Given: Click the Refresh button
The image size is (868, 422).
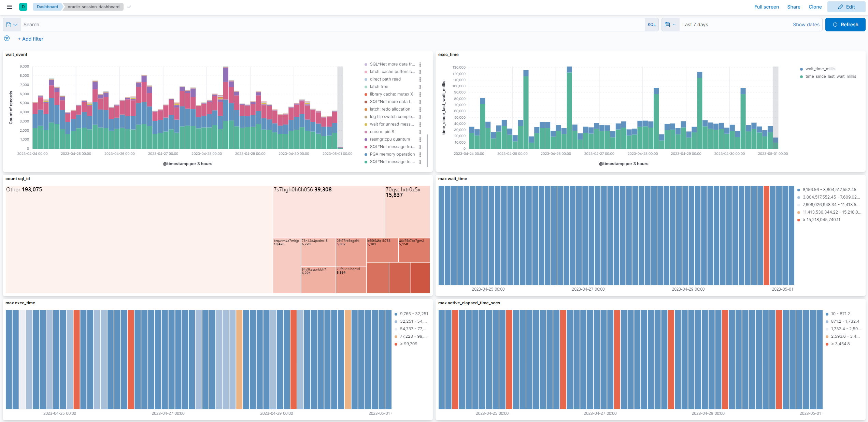Looking at the screenshot, I should pyautogui.click(x=845, y=24).
